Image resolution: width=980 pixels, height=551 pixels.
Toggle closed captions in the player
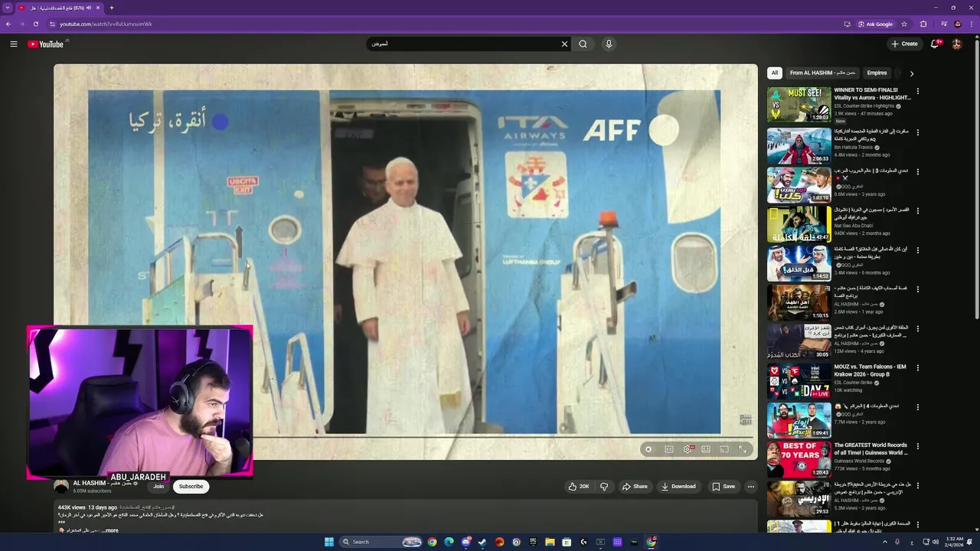[x=668, y=449]
